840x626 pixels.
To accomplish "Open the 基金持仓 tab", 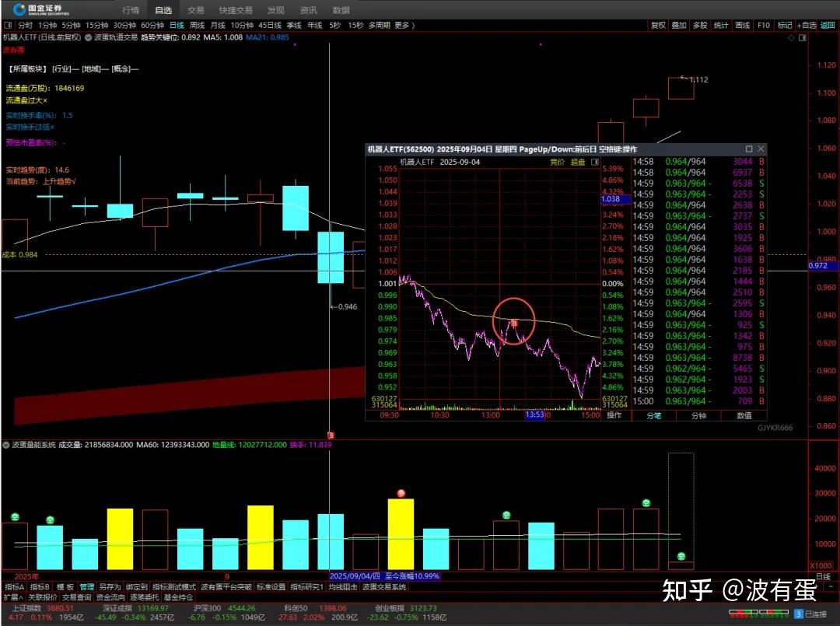I will [x=178, y=597].
